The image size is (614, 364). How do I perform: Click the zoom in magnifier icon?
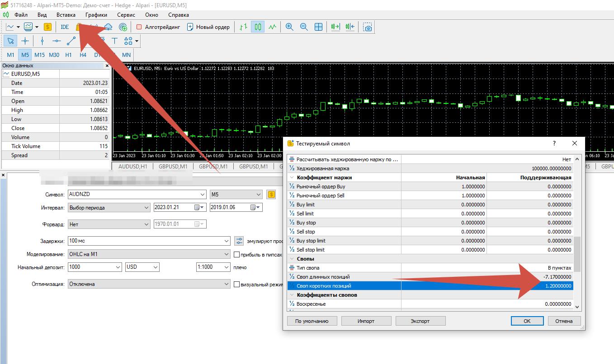pos(289,27)
